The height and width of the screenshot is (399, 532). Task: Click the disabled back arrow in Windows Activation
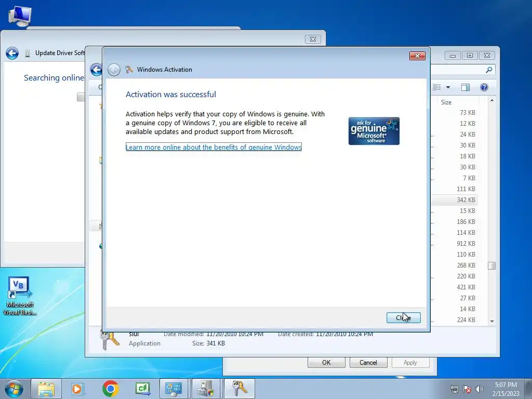point(114,70)
